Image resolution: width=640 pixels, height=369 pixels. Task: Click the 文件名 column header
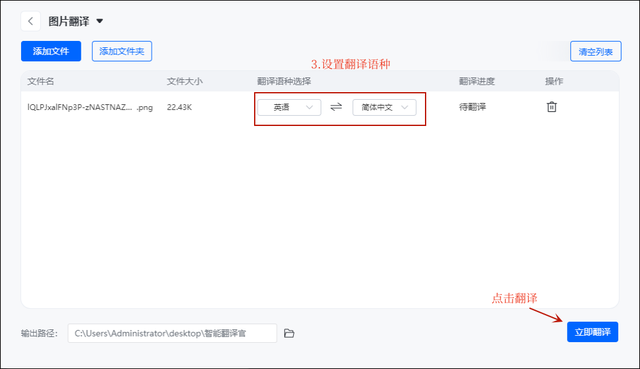pos(40,81)
